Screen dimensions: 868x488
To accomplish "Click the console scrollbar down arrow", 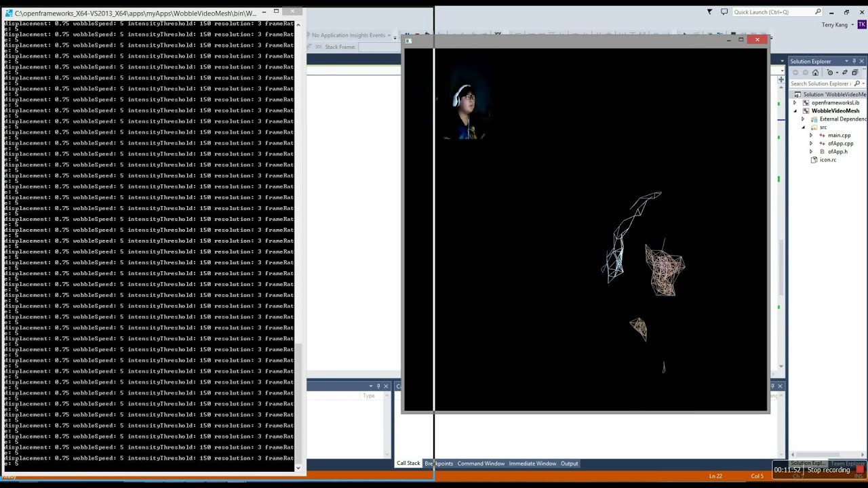I will (x=298, y=468).
